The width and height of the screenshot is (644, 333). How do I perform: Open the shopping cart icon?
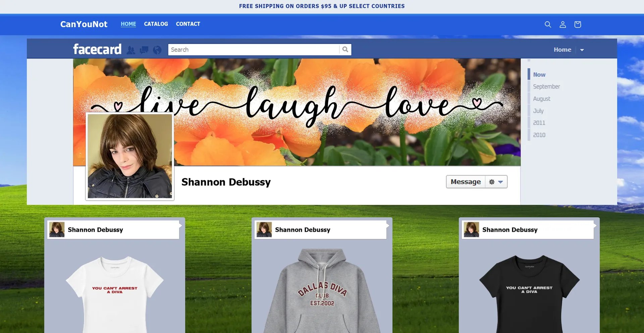(578, 24)
